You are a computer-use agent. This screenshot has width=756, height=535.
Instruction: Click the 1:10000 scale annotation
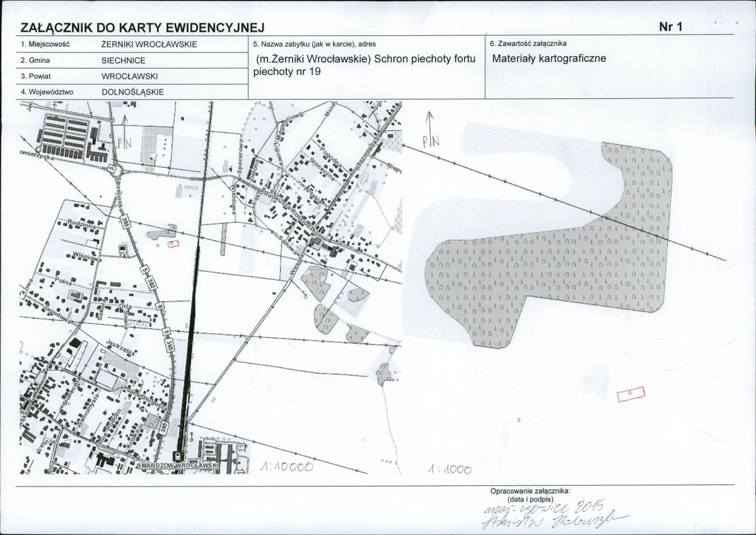pos(286,468)
